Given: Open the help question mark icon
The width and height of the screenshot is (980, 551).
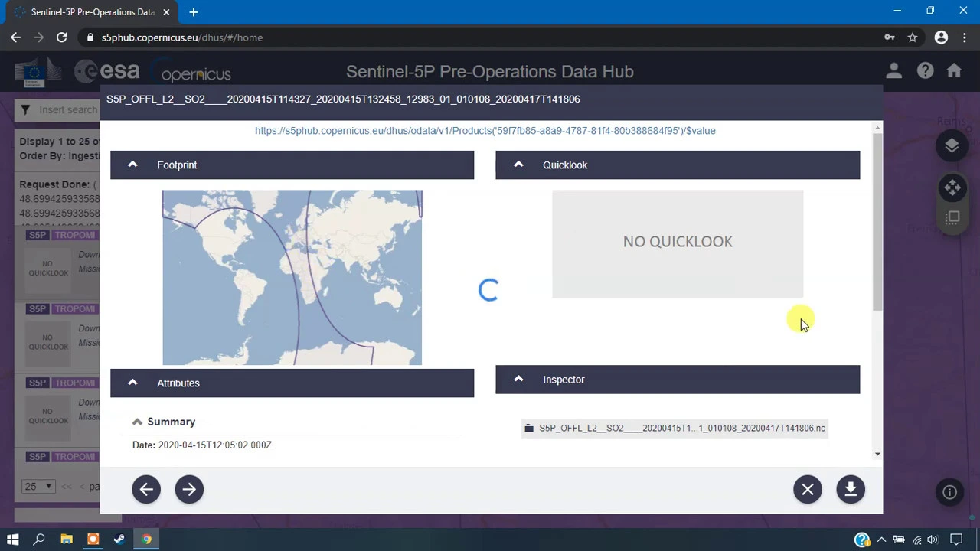Looking at the screenshot, I should [926, 71].
